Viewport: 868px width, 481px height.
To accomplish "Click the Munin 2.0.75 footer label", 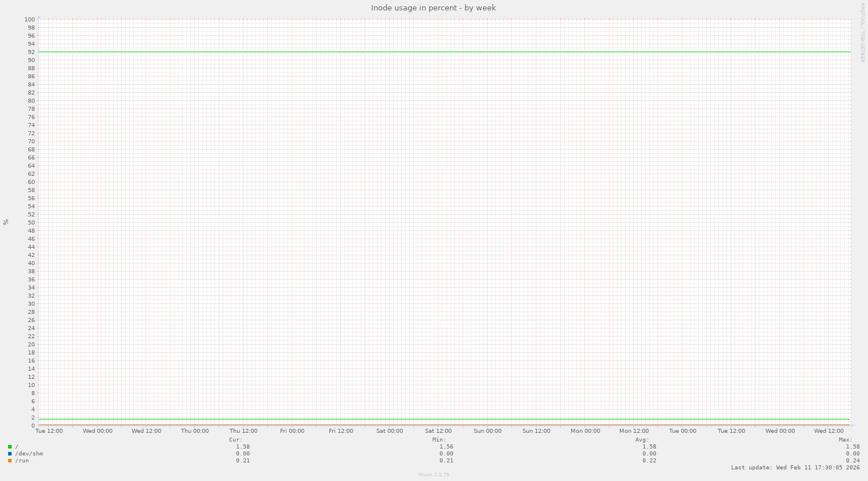I will coord(433,474).
